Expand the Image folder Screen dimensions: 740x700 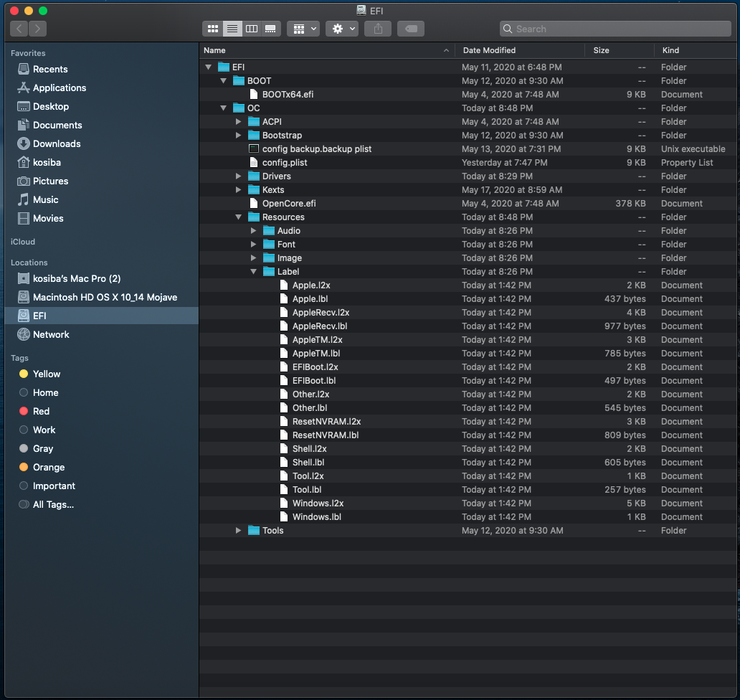[253, 258]
